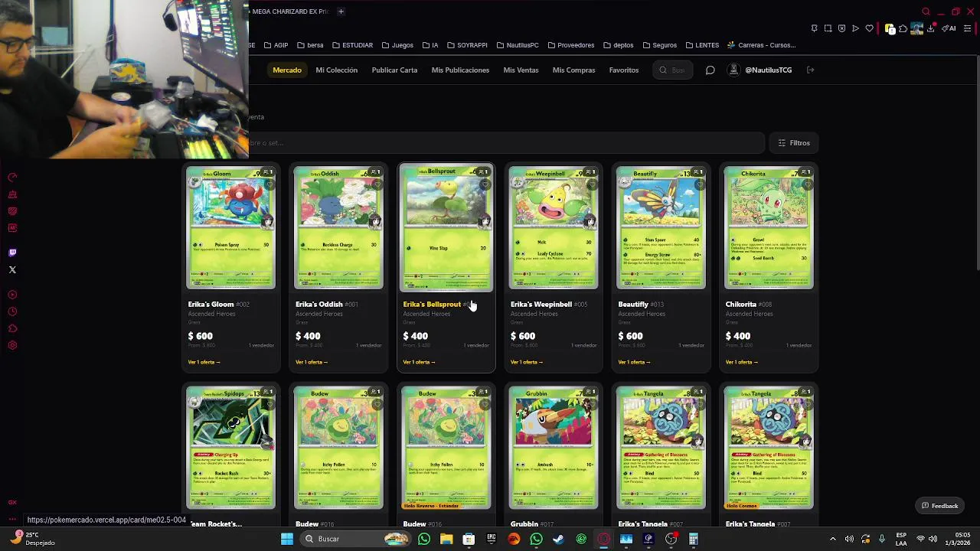
Task: Favorite the Chikorita card heart icon
Action: [807, 184]
